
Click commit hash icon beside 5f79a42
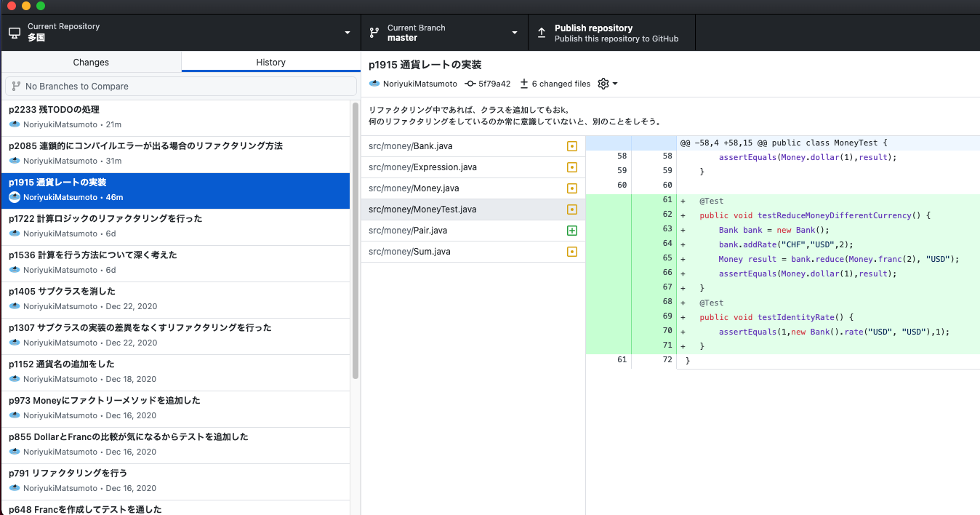coord(470,84)
